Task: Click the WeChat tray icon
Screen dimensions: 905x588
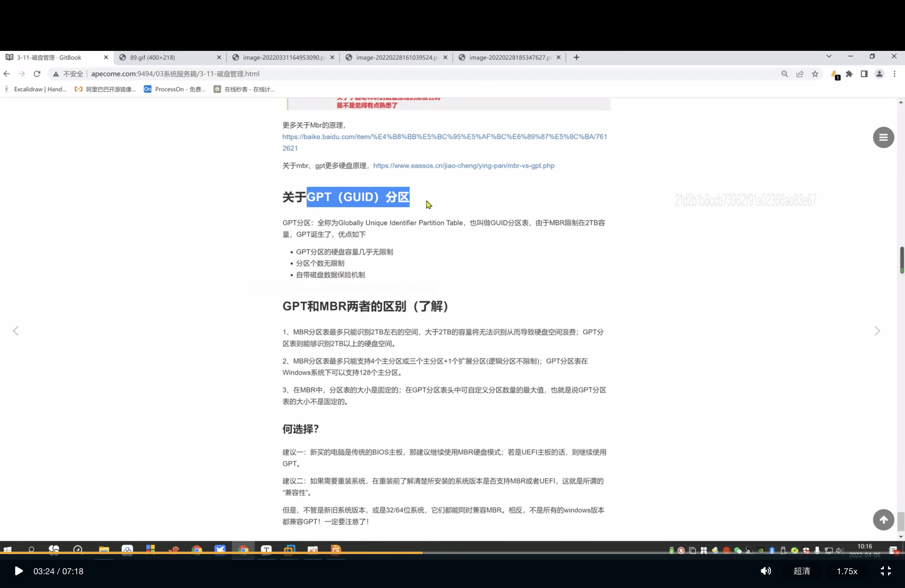Action: coord(738,550)
